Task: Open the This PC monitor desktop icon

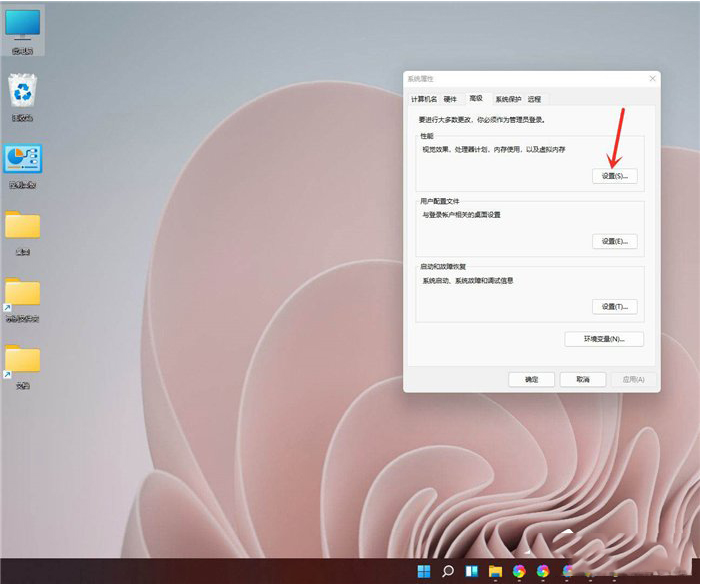Action: point(22,31)
